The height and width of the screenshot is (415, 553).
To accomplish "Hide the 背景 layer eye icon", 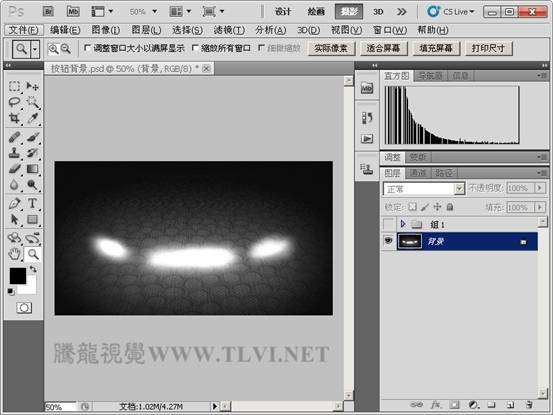I will (x=388, y=241).
